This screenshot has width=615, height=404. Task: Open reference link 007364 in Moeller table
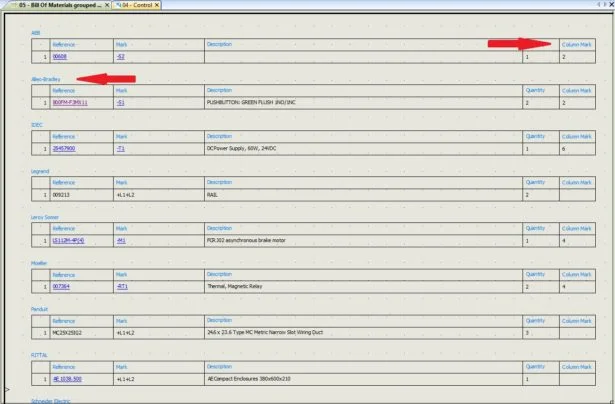click(x=61, y=286)
